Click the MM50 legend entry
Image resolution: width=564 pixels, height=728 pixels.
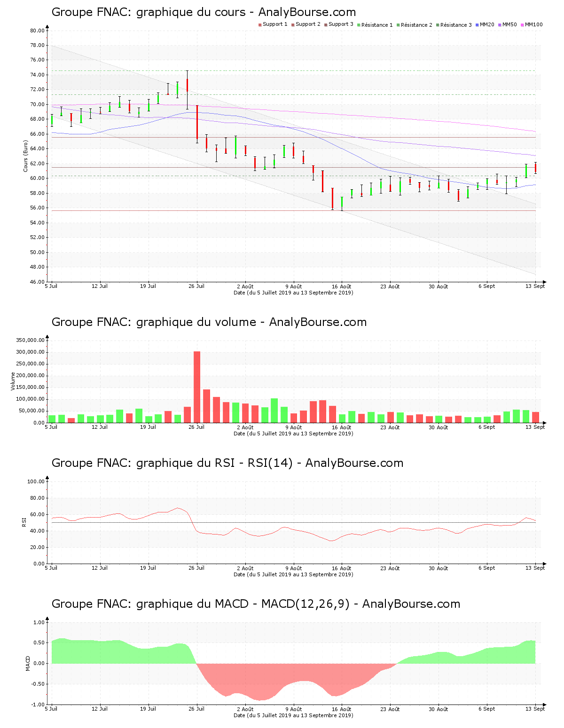[x=508, y=24]
